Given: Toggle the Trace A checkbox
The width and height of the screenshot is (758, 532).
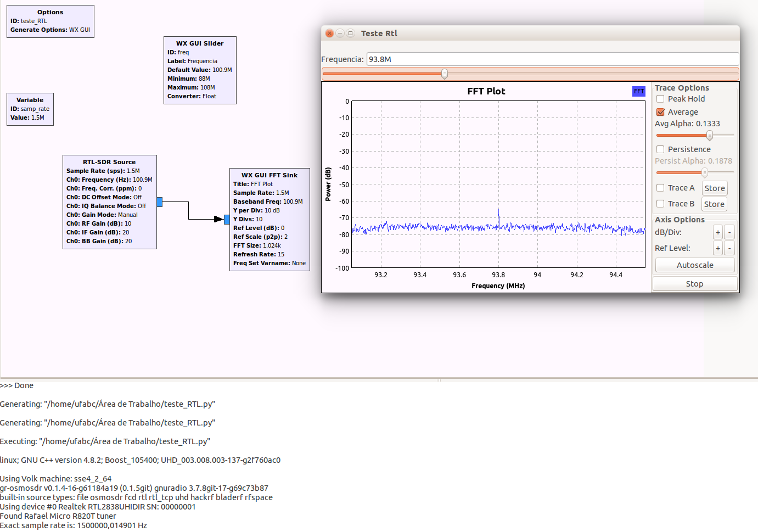Looking at the screenshot, I should [x=660, y=188].
